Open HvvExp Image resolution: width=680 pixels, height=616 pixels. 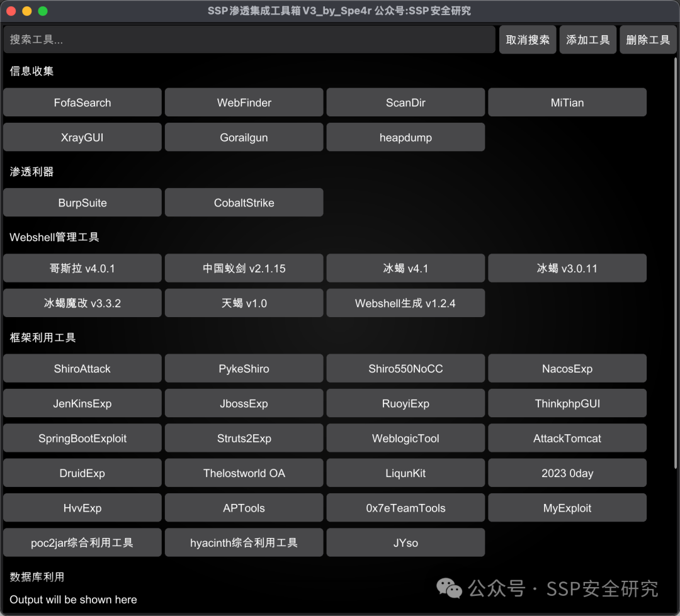click(82, 508)
